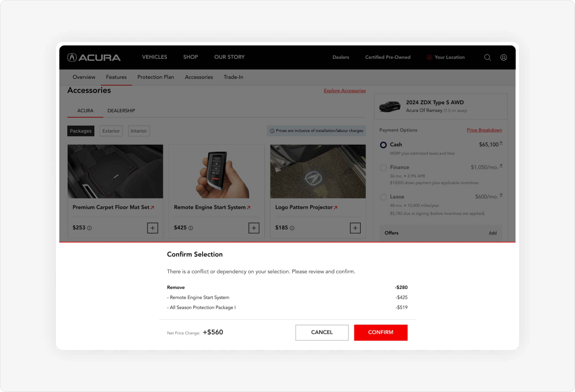575x392 pixels.
Task: Click the Remote Engine Start System card title
Action: 209,207
